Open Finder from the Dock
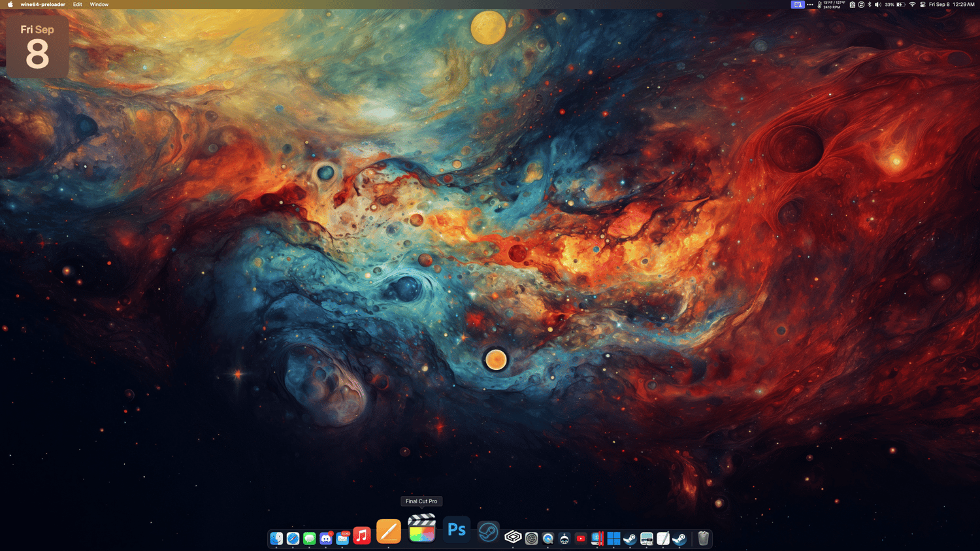 click(x=276, y=539)
